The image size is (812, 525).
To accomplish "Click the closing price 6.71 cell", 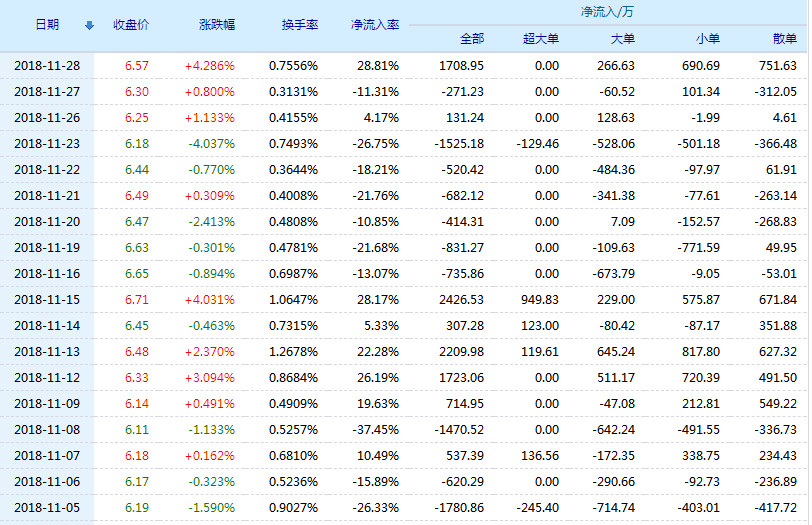I will point(136,299).
